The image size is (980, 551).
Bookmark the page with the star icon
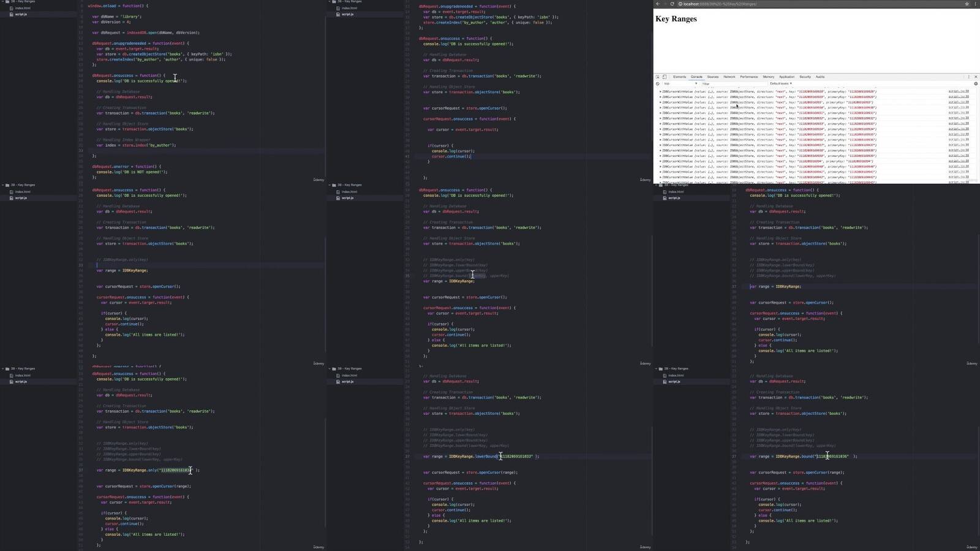pos(967,4)
